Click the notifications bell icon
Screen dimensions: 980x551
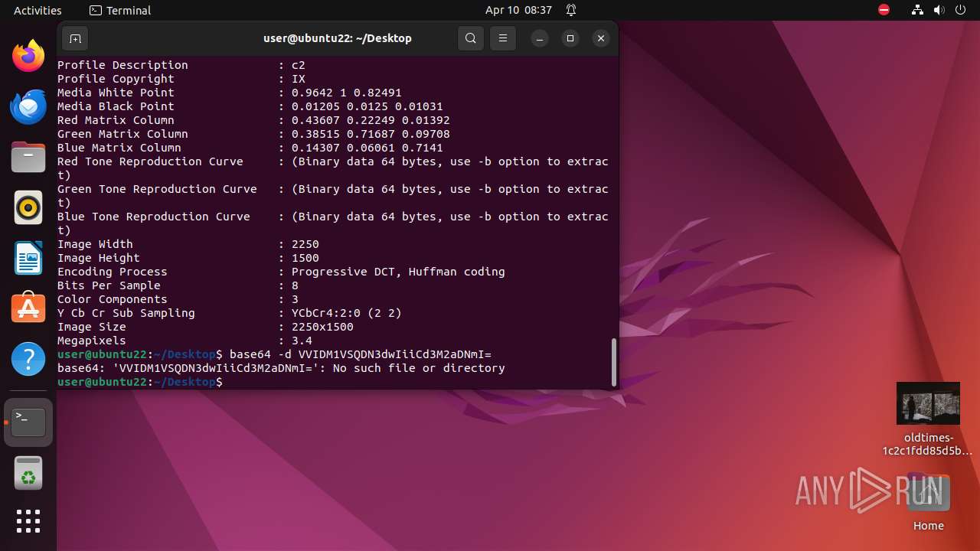coord(571,11)
